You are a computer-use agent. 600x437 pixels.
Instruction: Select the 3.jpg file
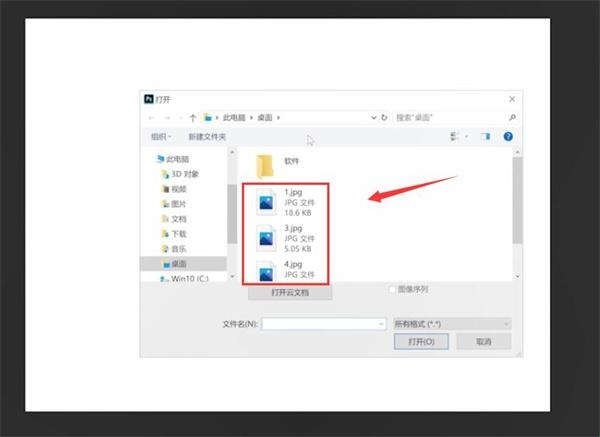286,238
